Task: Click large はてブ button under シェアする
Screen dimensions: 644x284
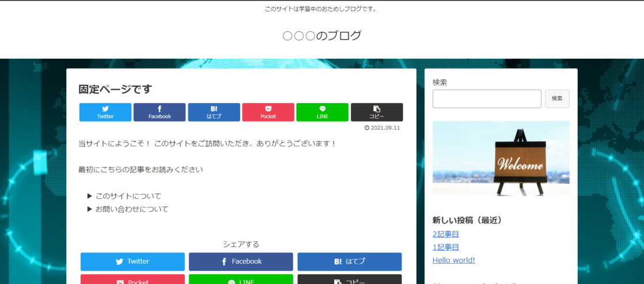Action: point(350,262)
